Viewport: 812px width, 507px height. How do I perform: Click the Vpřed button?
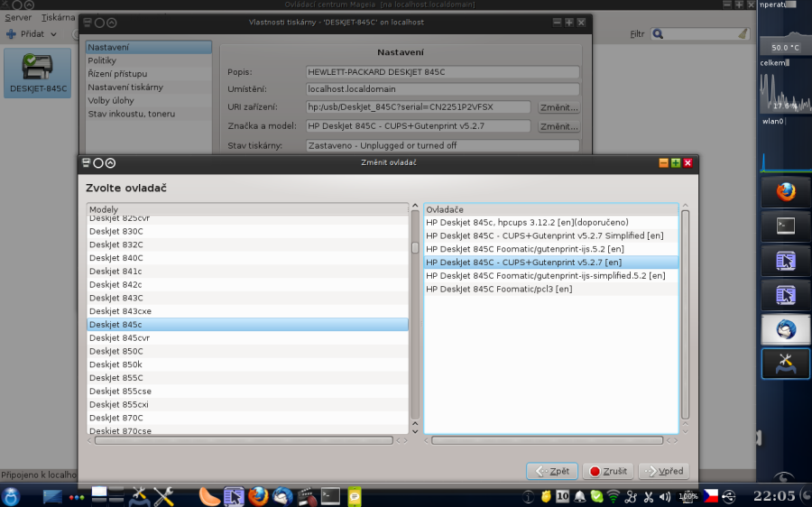coord(664,471)
